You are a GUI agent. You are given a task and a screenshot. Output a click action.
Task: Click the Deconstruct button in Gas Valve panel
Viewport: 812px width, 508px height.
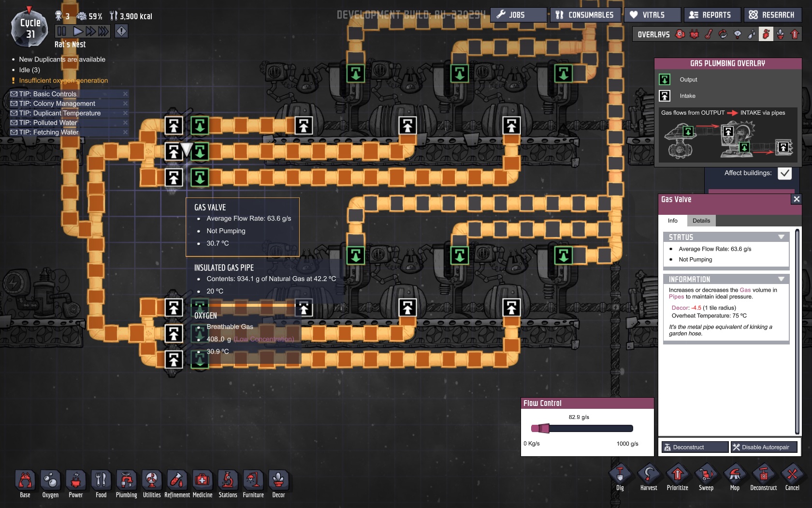pos(695,447)
